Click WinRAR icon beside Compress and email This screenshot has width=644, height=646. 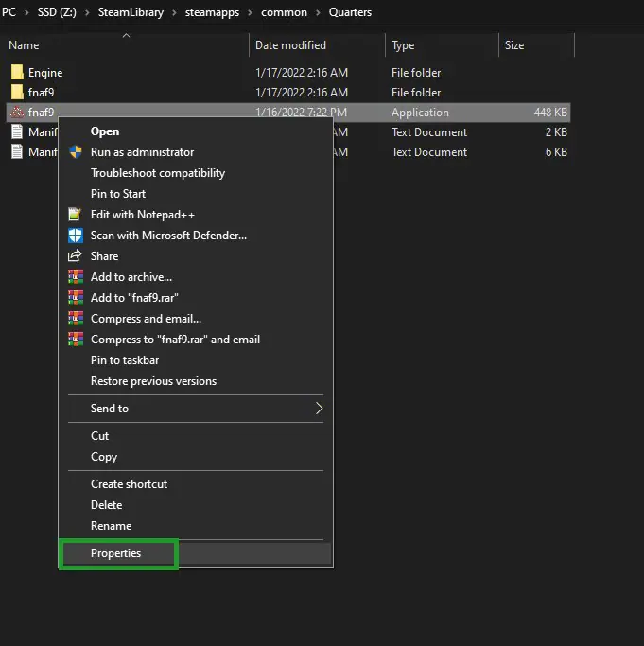[76, 319]
